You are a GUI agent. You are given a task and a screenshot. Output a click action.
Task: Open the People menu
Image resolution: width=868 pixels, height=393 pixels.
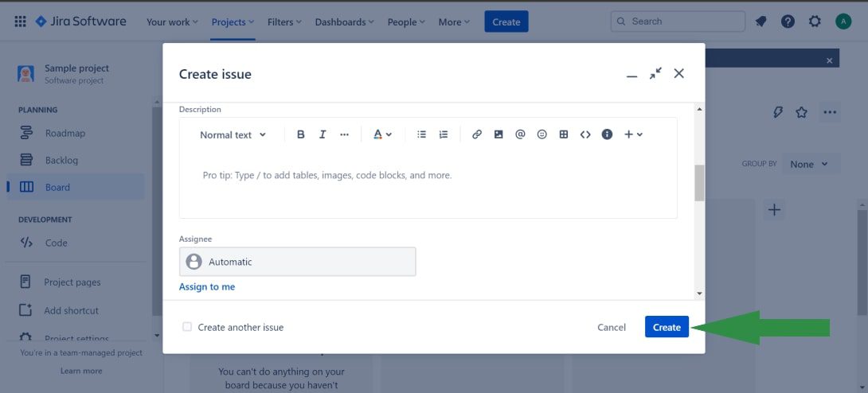click(406, 22)
